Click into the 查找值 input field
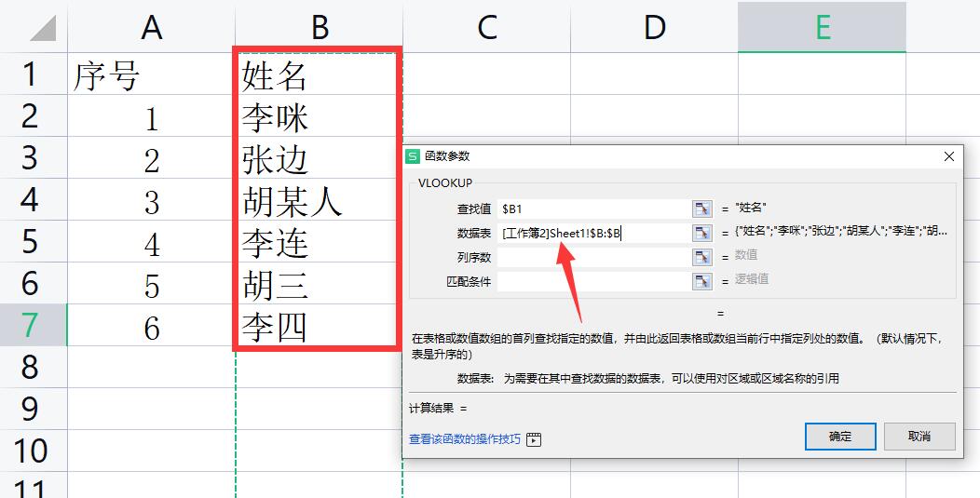 click(592, 209)
